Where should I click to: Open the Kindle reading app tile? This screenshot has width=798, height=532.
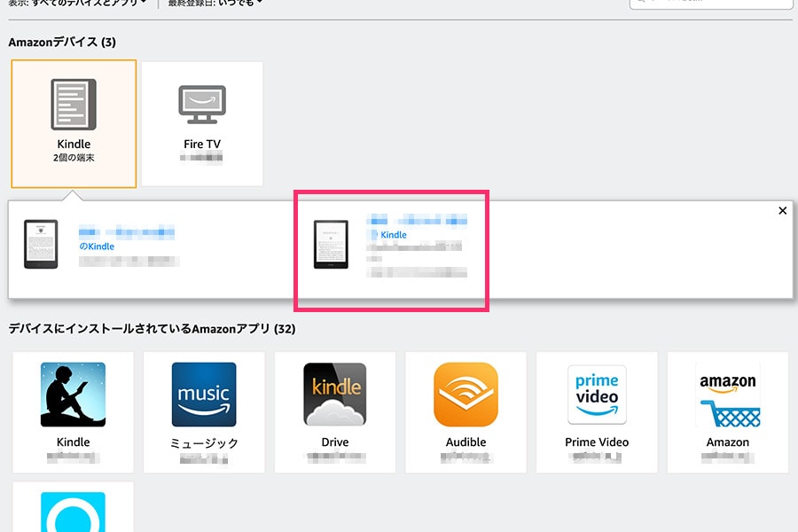74,412
